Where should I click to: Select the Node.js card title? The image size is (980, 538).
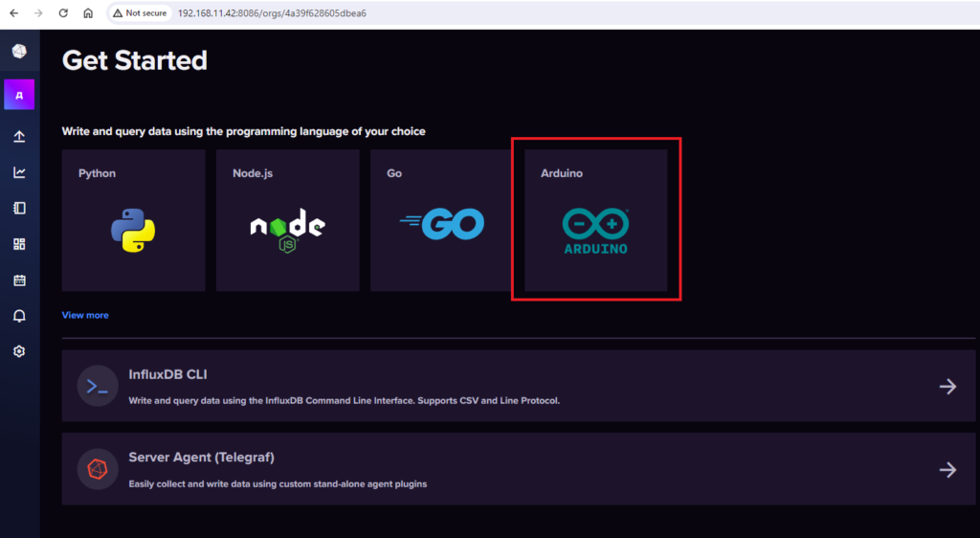tap(253, 173)
